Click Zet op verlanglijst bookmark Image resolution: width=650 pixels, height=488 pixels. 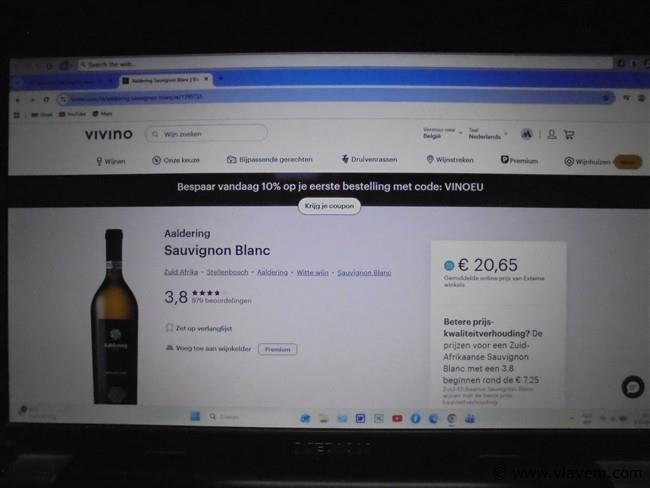coord(199,328)
